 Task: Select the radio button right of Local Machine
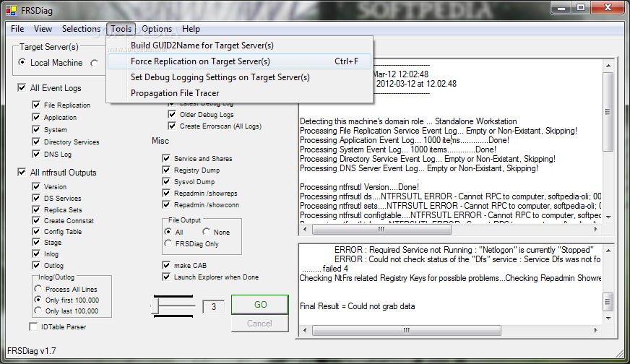94,63
